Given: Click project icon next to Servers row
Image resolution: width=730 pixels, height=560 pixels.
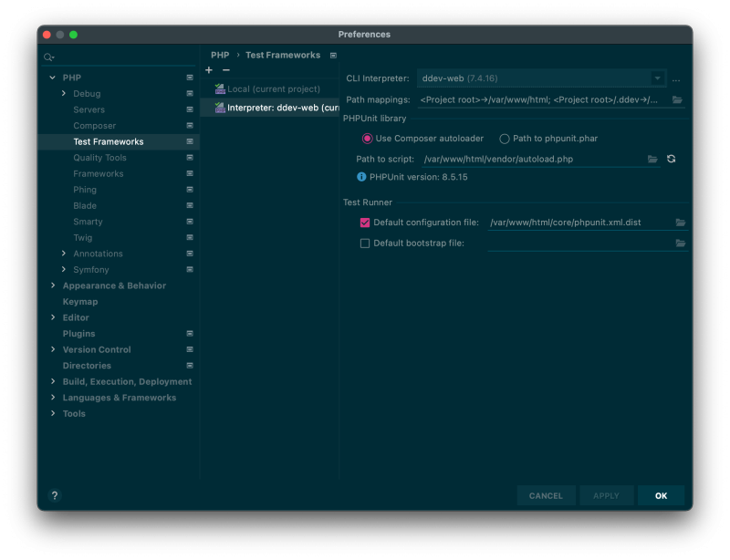Looking at the screenshot, I should (190, 109).
